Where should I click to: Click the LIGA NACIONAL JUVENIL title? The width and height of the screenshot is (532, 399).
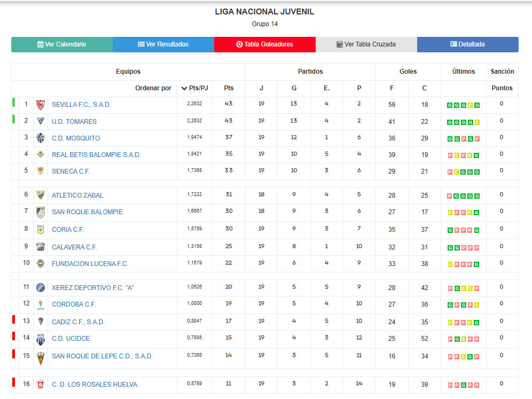point(264,12)
